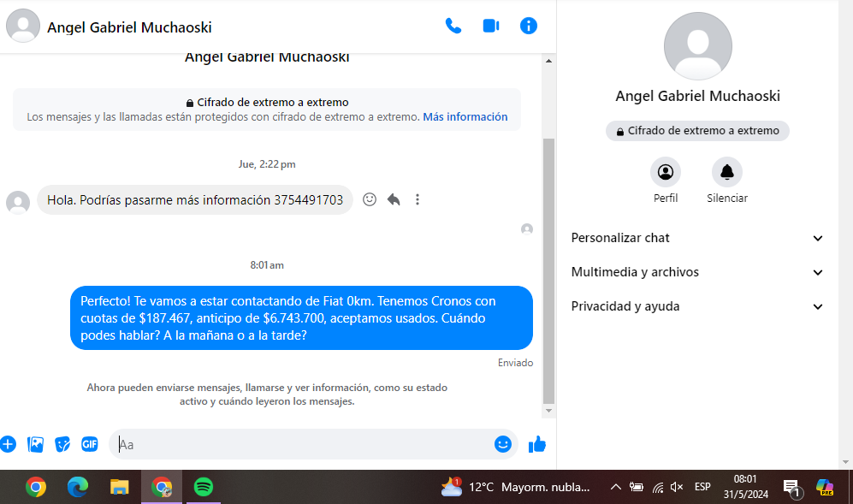Reply to the "Hola. Podrías pasarme" message
The width and height of the screenshot is (853, 504).
click(x=394, y=199)
